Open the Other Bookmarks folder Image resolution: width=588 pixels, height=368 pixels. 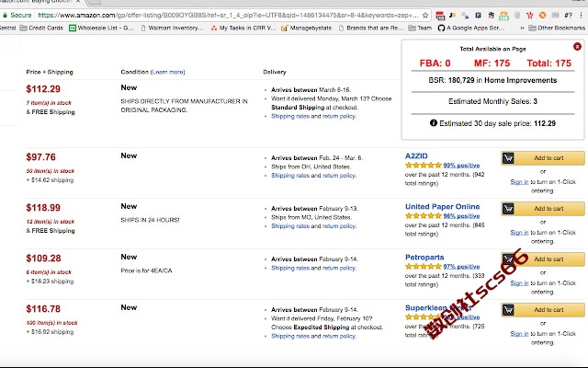pyautogui.click(x=557, y=28)
